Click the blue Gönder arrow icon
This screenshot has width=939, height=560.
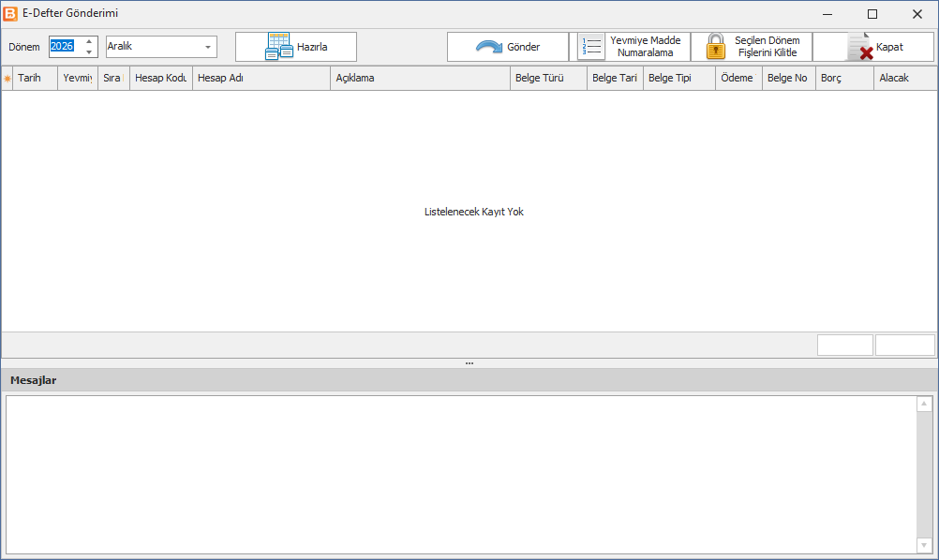click(x=489, y=47)
